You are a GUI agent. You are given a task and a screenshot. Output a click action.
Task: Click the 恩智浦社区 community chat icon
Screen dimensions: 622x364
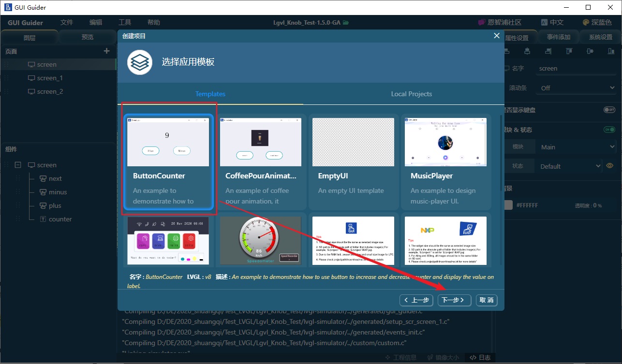point(481,23)
